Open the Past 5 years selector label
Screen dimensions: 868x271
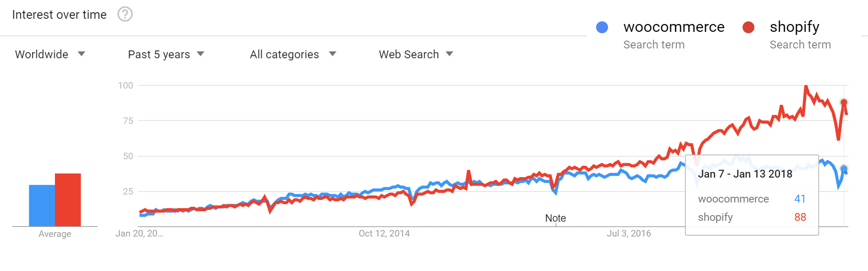[x=159, y=55]
